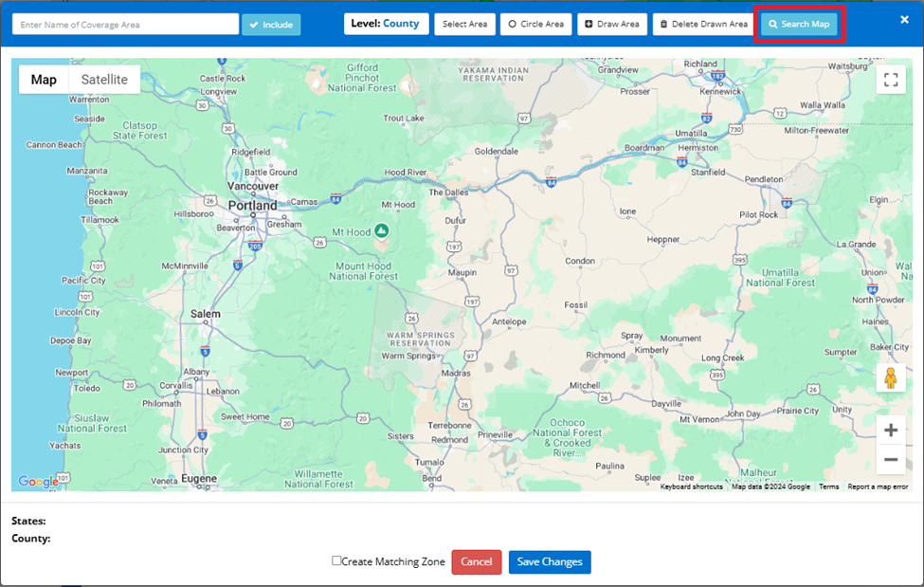Click the Vancouver city label on the map
The height and width of the screenshot is (587, 924).
pos(253,186)
